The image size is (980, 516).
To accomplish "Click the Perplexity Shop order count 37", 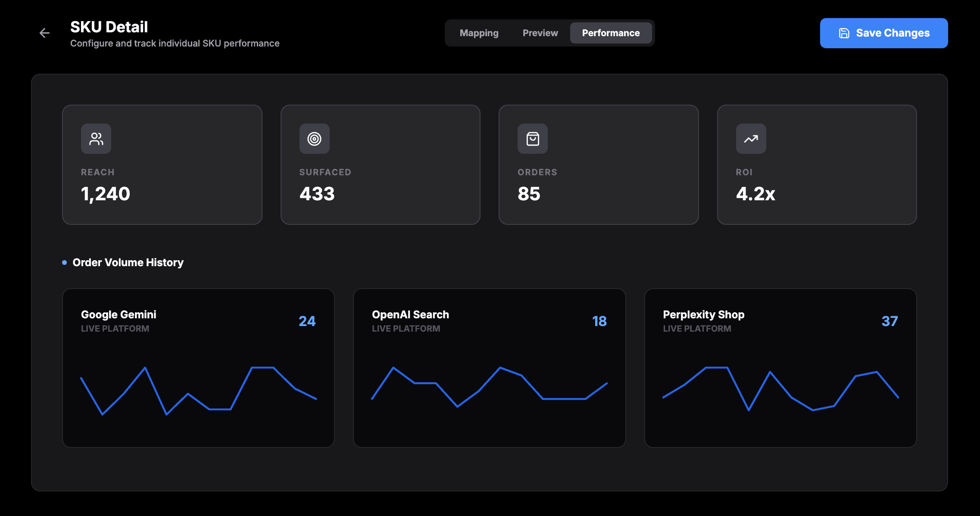I will 889,321.
